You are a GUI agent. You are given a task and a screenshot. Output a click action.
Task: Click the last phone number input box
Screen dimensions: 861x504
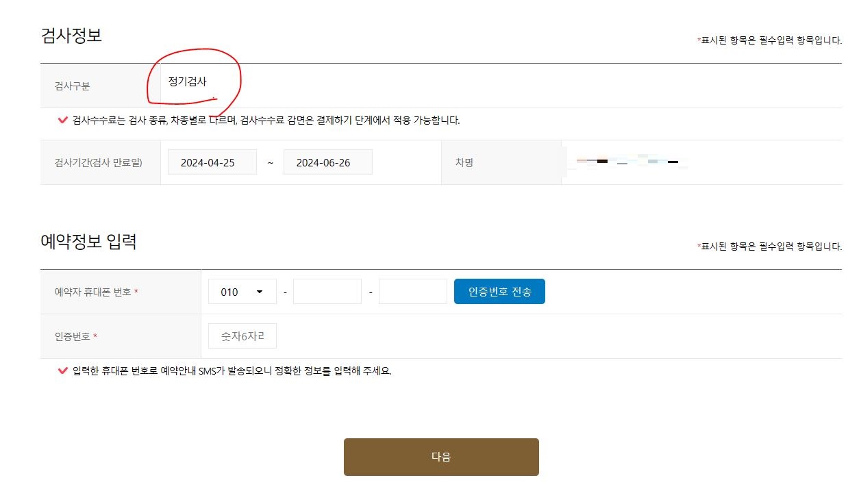point(412,291)
